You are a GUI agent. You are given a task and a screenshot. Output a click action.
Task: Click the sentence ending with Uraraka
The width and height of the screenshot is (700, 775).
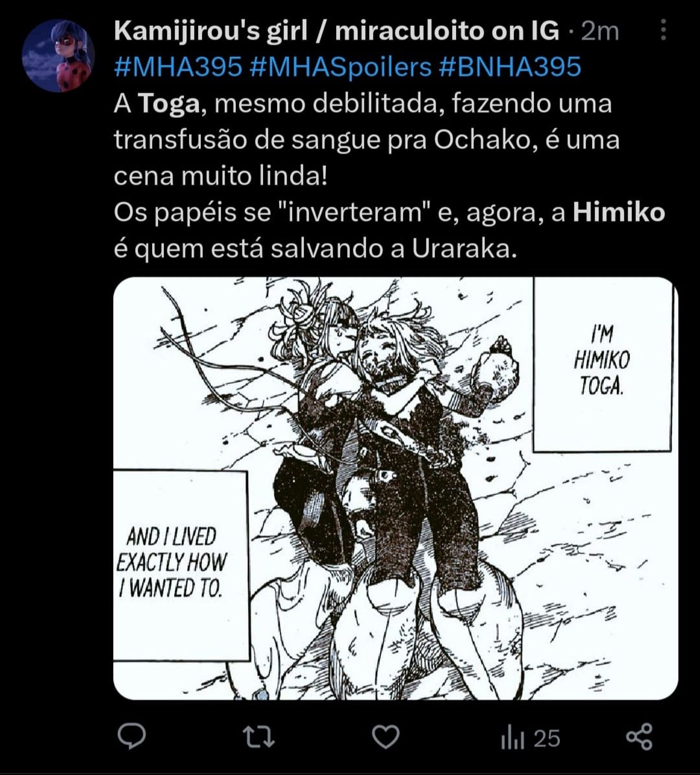pyautogui.click(x=314, y=249)
